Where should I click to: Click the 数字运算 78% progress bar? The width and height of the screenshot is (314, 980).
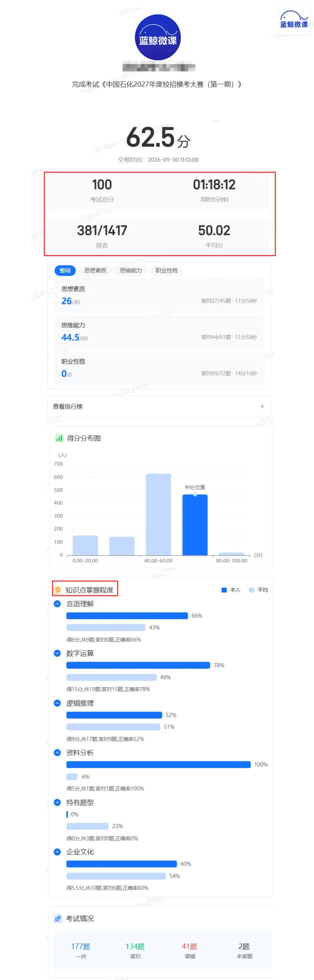point(138,665)
